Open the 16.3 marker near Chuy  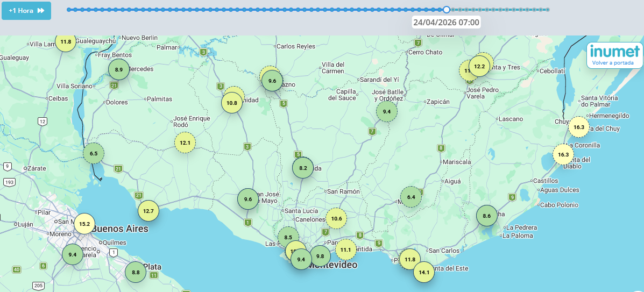579,127
